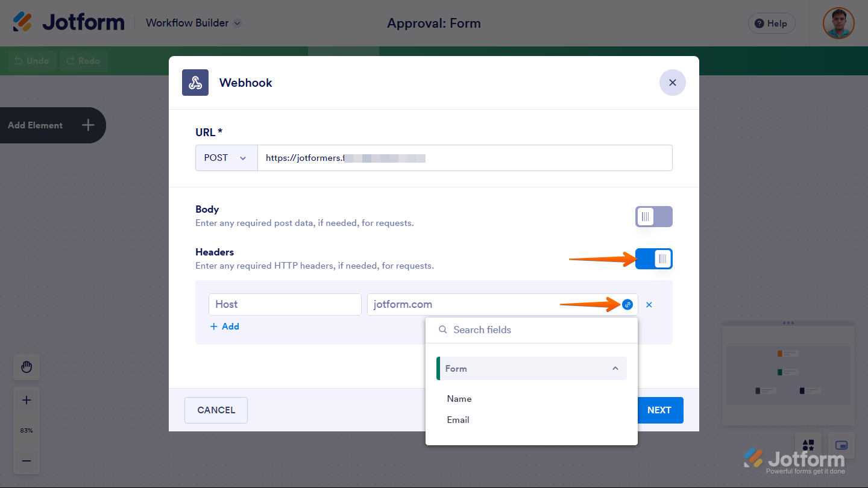Add a new header row with + Add
868x488 pixels.
tap(224, 326)
